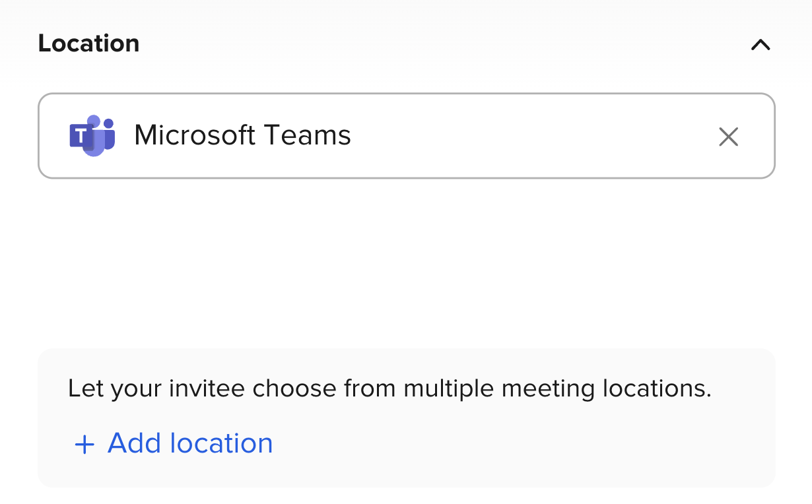Click the word Microsoft in the location field
This screenshot has height=504, width=812.
(x=195, y=136)
